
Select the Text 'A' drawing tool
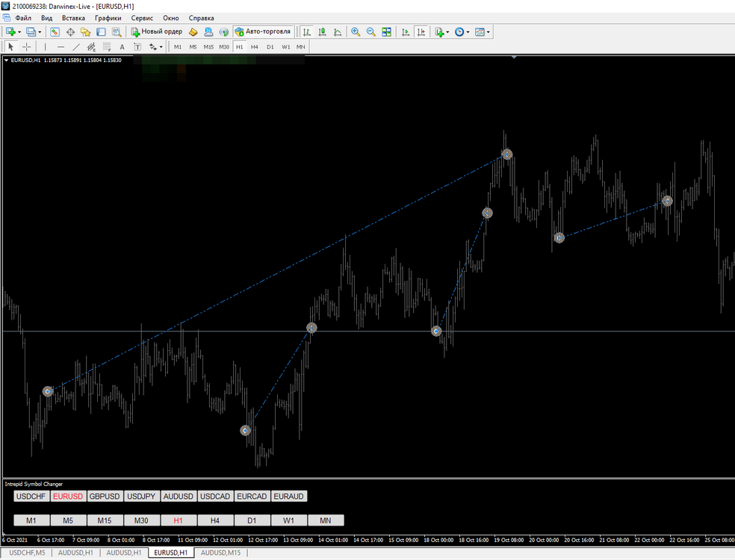click(x=122, y=47)
